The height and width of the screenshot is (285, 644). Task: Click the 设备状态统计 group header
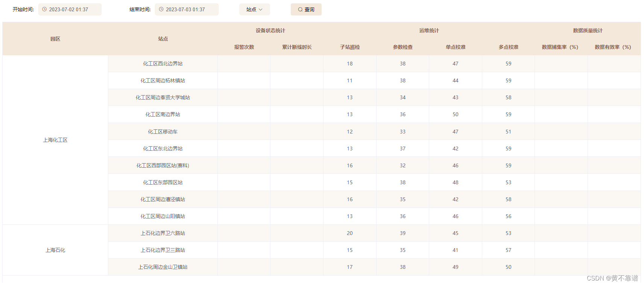270,30
